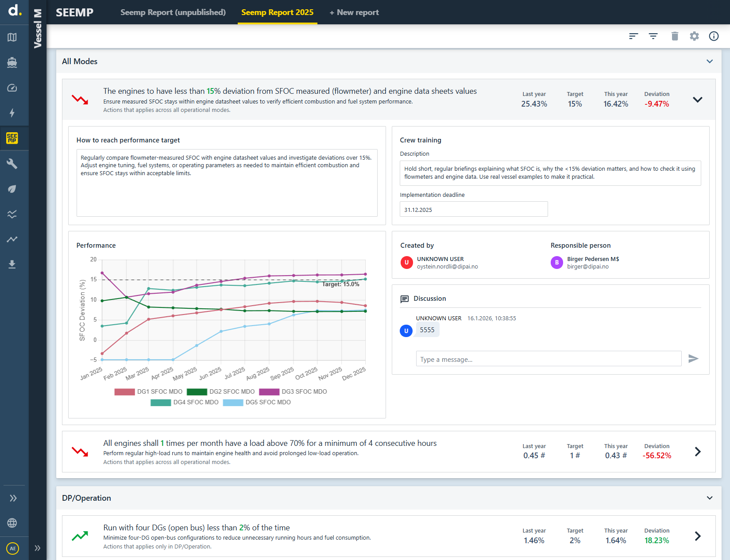Create a + New report tab
Image resolution: width=730 pixels, height=560 pixels.
[354, 12]
